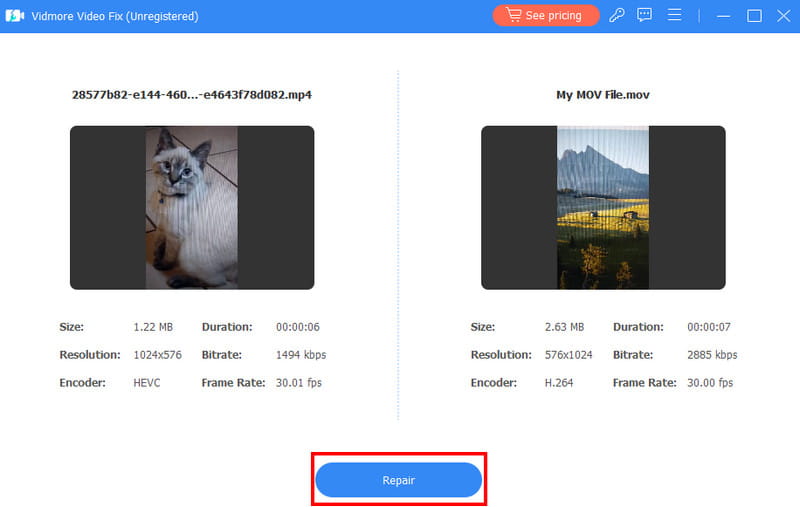Maximize the Vidmore Video Fix window
Viewport: 800px width, 507px height.
[754, 16]
